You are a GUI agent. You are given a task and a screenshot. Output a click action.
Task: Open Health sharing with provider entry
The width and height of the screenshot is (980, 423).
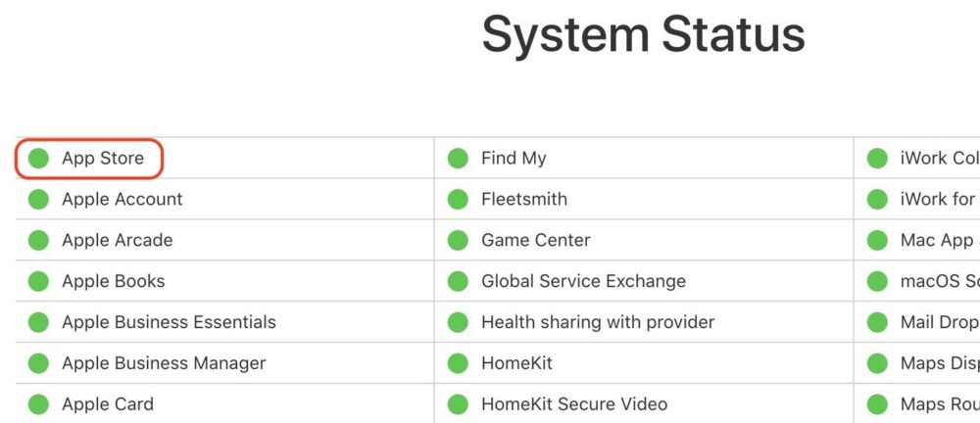click(x=598, y=322)
